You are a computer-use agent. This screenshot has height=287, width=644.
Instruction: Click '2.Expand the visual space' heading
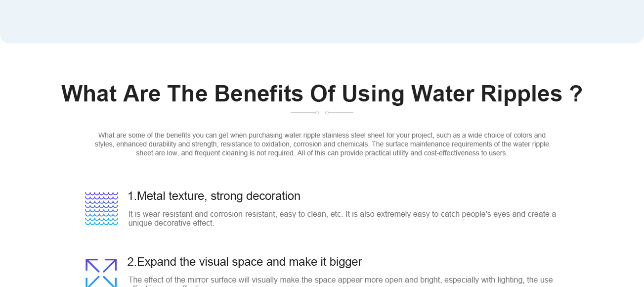(245, 262)
